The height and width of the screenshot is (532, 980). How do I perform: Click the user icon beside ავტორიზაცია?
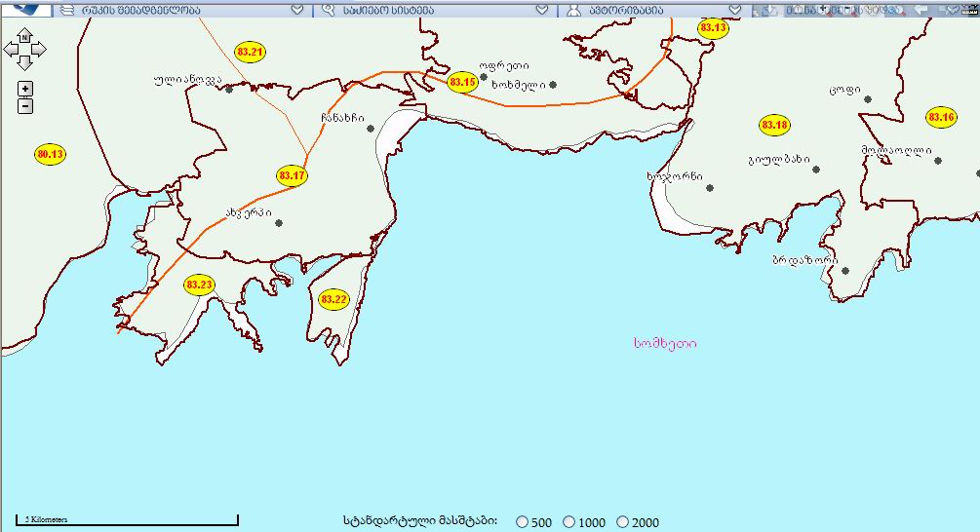tap(573, 10)
